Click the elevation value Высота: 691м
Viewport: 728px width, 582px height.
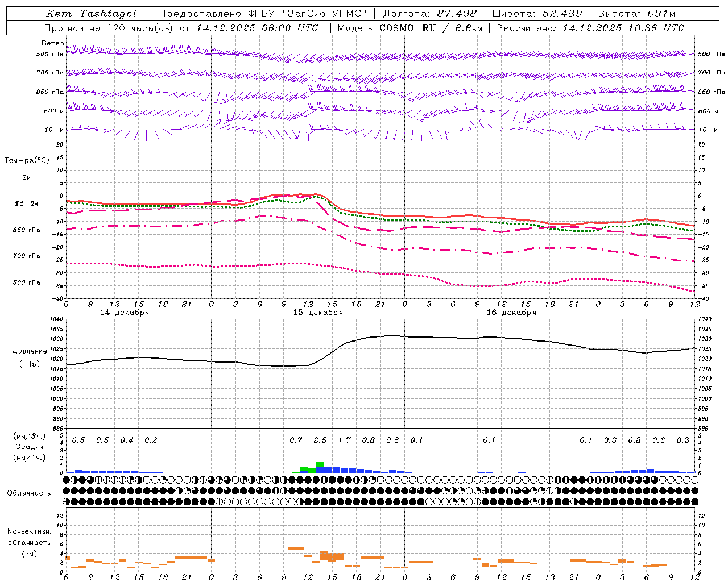[636, 14]
